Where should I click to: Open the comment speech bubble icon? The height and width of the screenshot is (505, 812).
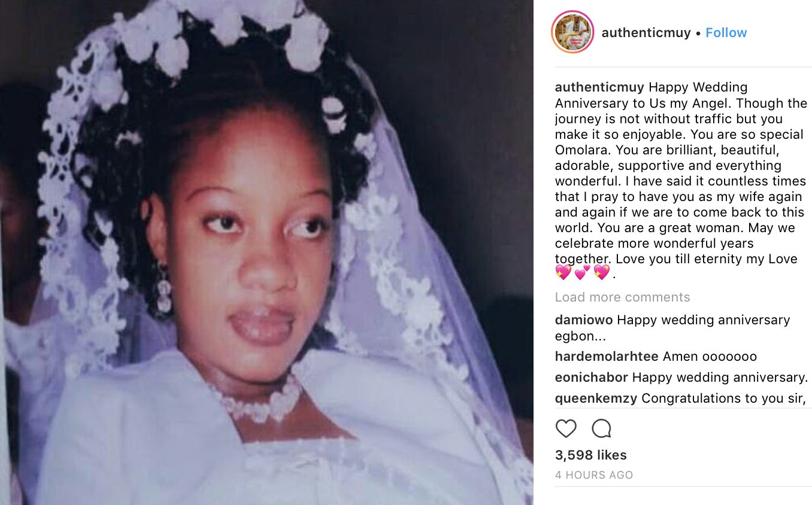(601, 428)
